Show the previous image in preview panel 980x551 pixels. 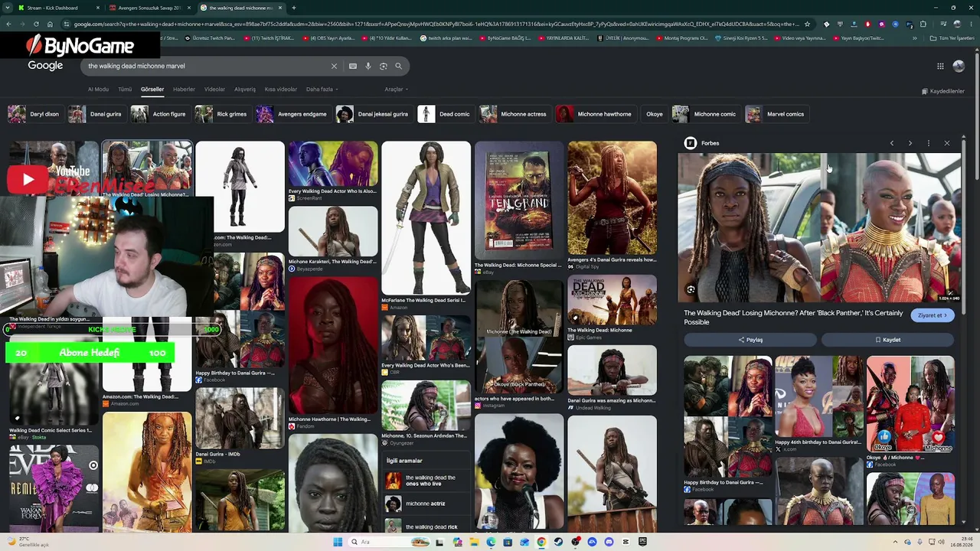[891, 143]
